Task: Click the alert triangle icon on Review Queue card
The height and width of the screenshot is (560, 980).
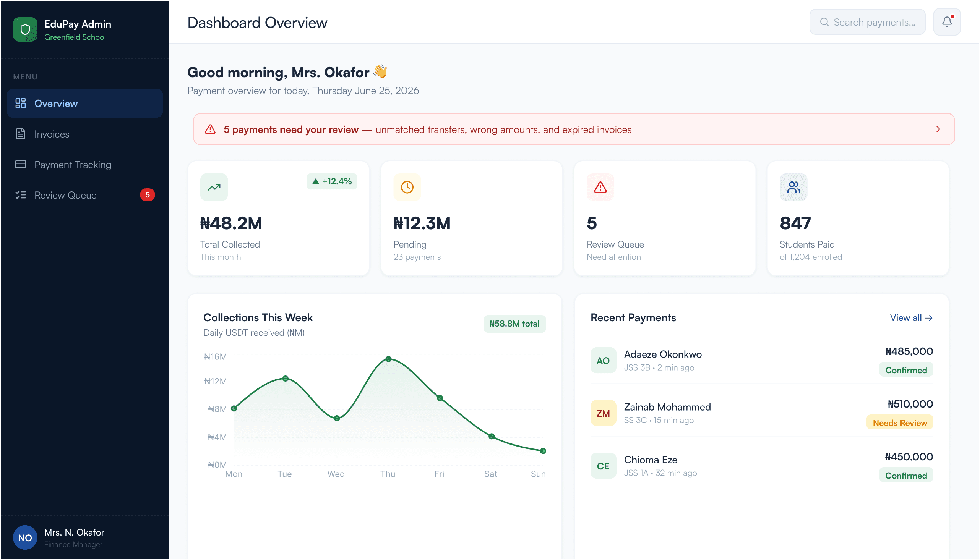Action: (x=600, y=187)
